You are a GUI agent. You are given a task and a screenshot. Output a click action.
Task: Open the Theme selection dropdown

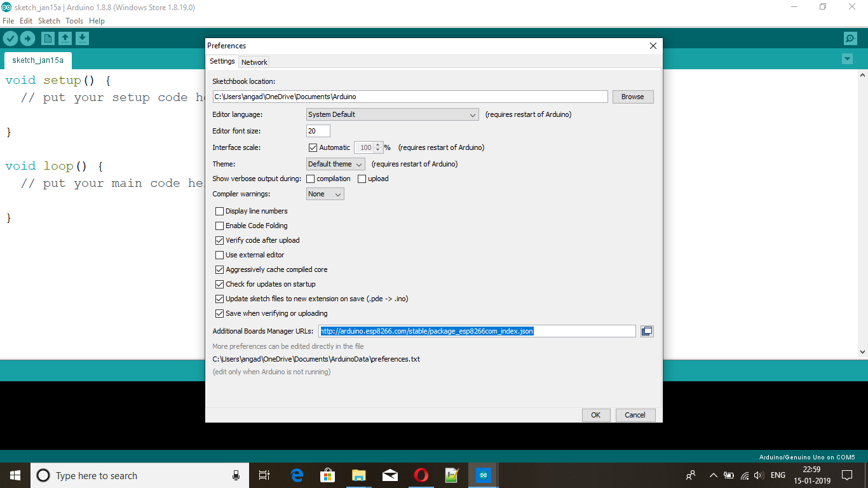tap(335, 163)
